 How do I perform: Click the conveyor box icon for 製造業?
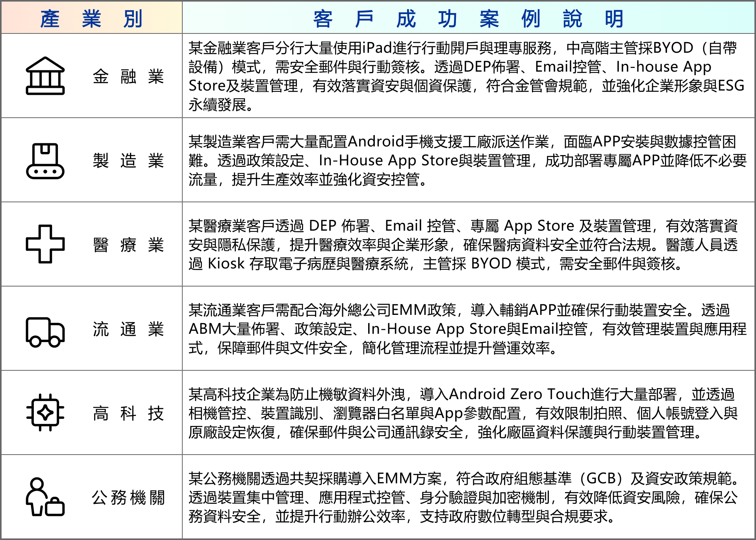click(45, 161)
